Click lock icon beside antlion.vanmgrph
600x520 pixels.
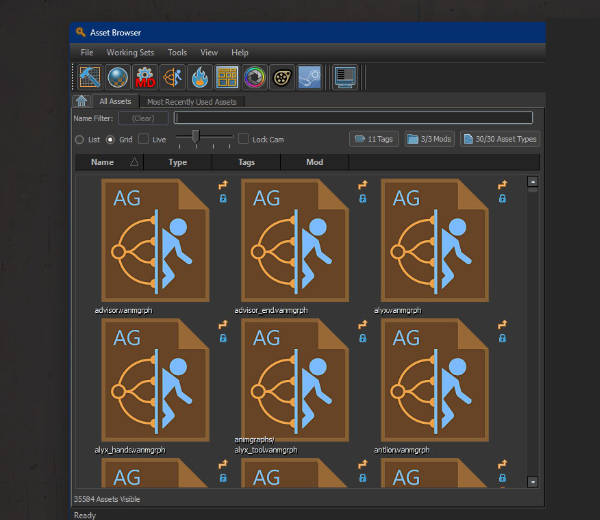click(x=502, y=338)
